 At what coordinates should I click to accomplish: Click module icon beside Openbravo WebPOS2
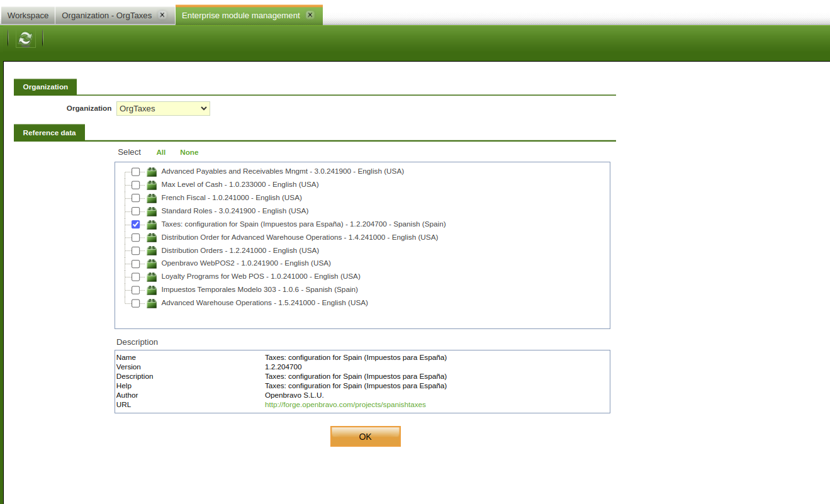tap(152, 264)
